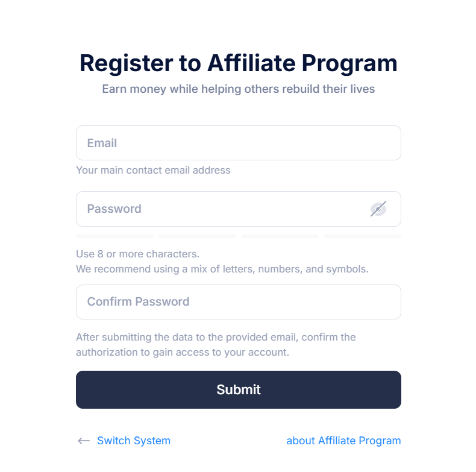
Task: Select the Confirm Password field
Action: (x=239, y=302)
